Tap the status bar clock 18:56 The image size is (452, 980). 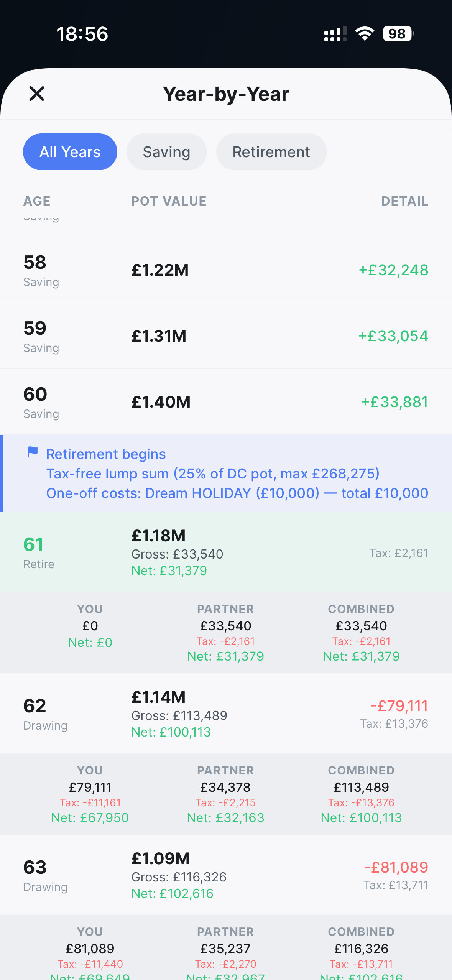pos(82,34)
